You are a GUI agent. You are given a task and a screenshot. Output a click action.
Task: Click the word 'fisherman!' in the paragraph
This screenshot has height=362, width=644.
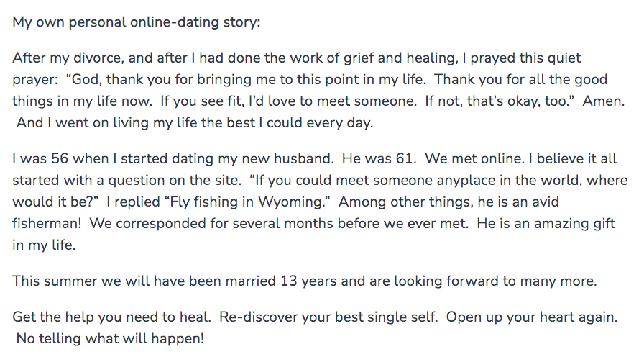(x=47, y=223)
